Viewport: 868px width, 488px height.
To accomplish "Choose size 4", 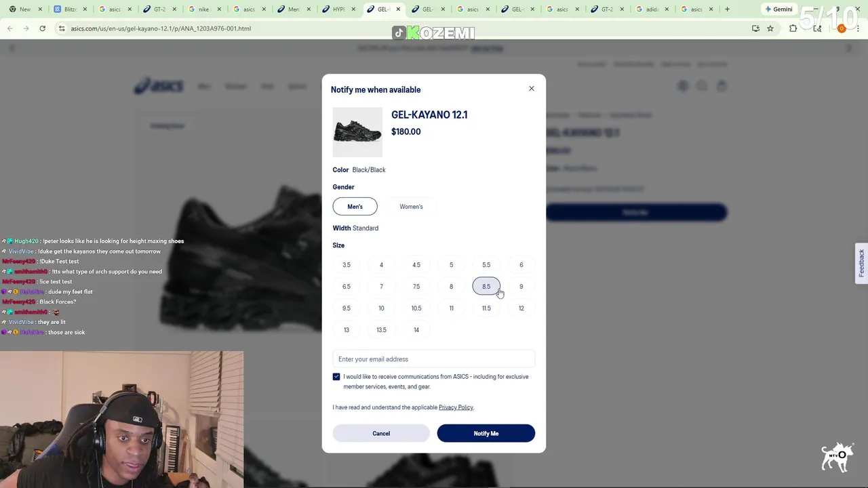I will pyautogui.click(x=381, y=265).
